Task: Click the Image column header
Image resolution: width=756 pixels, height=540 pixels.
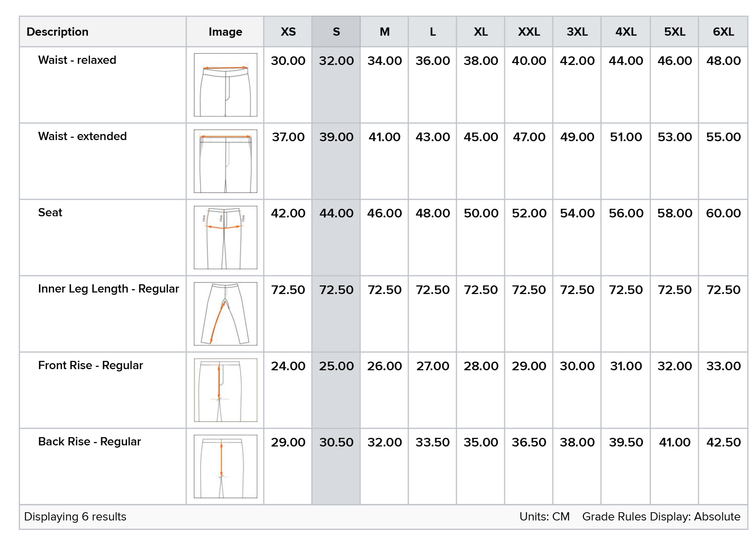Action: (x=225, y=32)
